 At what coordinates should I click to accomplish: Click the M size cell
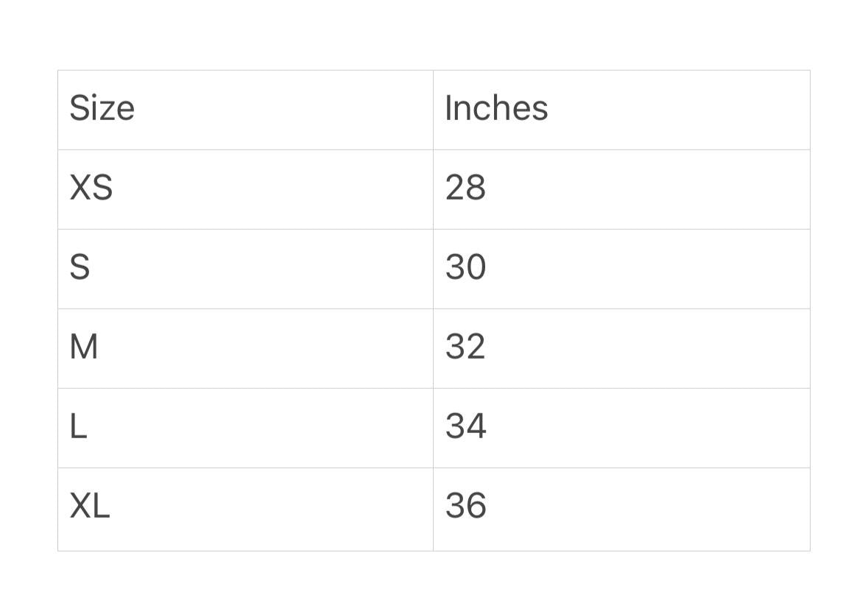point(245,348)
